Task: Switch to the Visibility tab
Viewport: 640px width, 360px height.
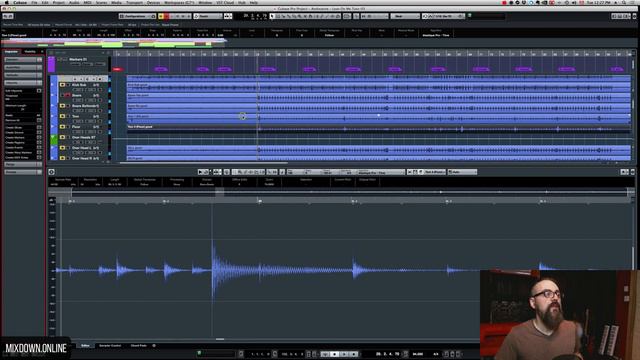Action: tap(30, 51)
